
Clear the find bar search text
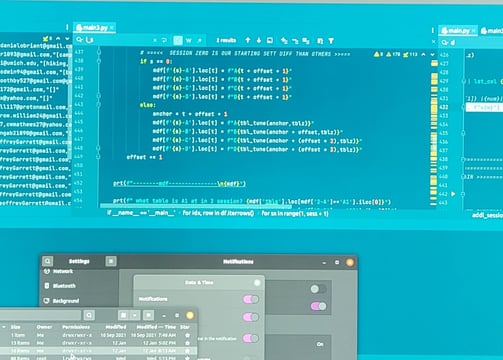[155, 40]
